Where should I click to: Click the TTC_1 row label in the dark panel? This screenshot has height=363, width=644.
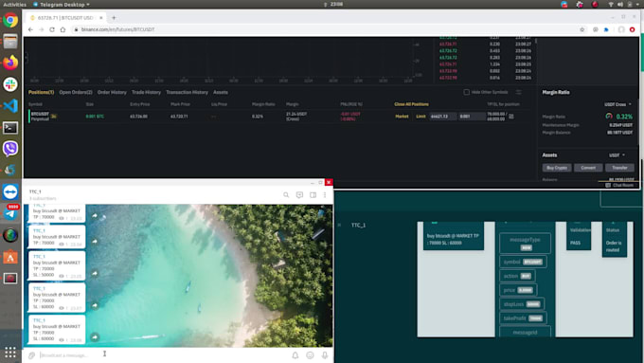358,226
